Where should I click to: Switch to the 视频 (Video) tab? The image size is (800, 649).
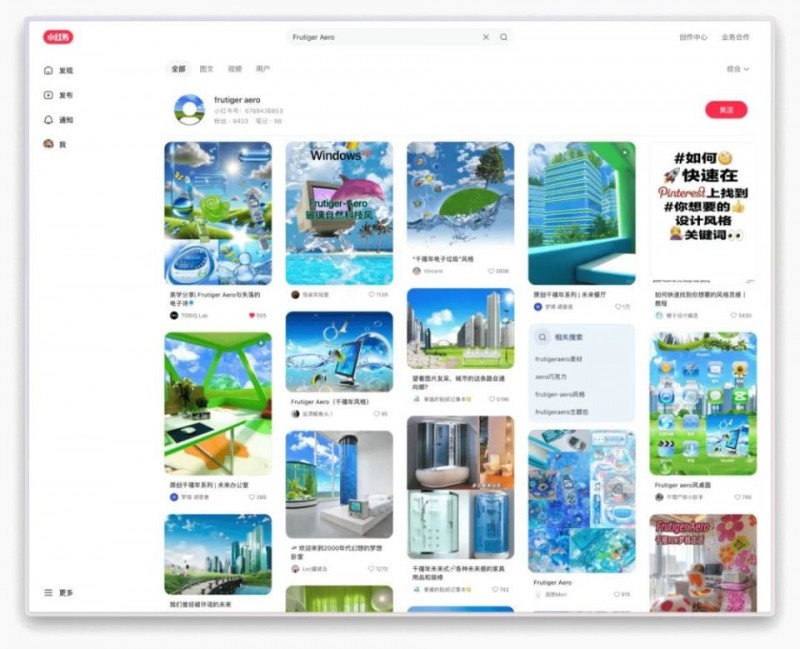pyautogui.click(x=235, y=69)
